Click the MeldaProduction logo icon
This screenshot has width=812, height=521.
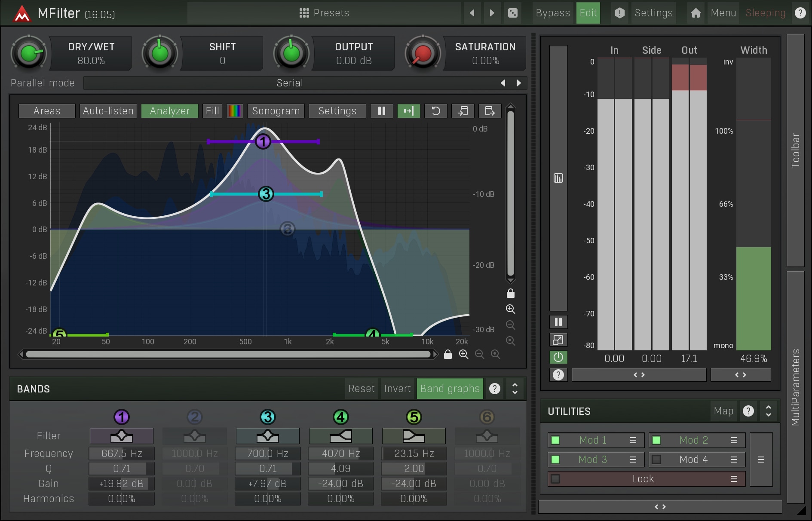click(x=22, y=14)
